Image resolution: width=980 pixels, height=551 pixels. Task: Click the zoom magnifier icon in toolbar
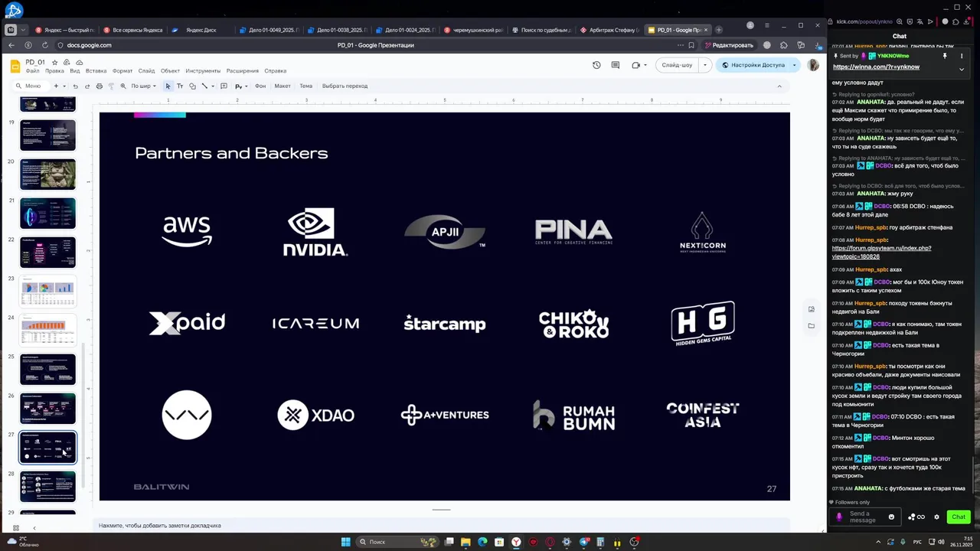pos(123,86)
